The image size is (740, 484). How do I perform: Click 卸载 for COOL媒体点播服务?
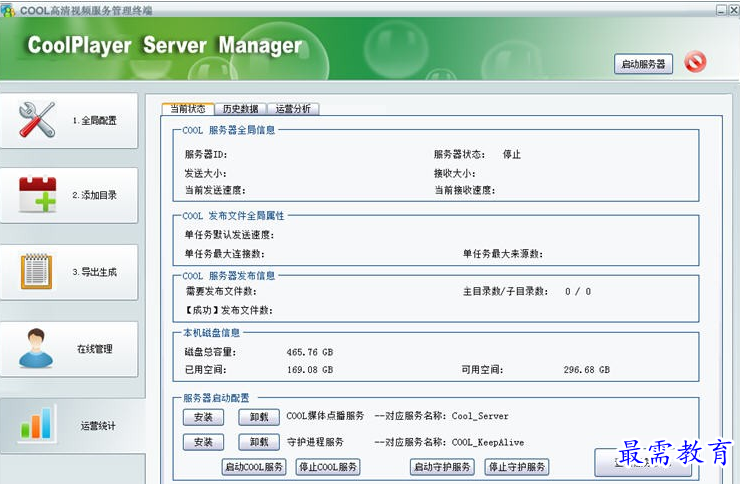pos(259,417)
